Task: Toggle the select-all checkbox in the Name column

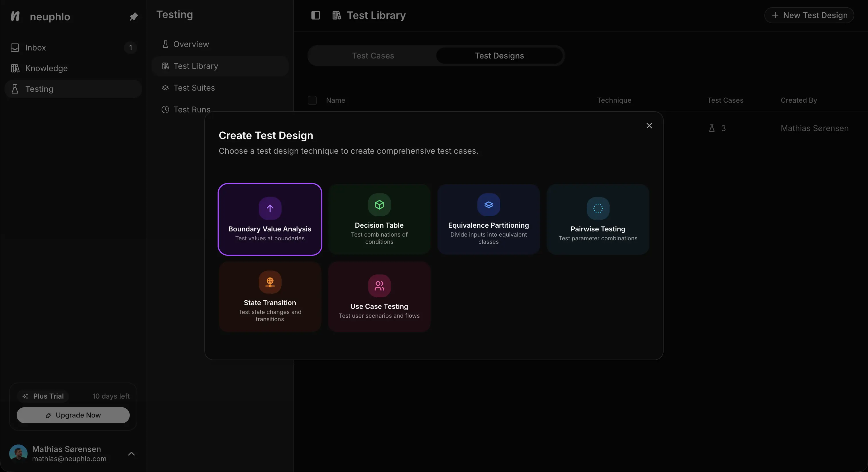Action: point(312,100)
